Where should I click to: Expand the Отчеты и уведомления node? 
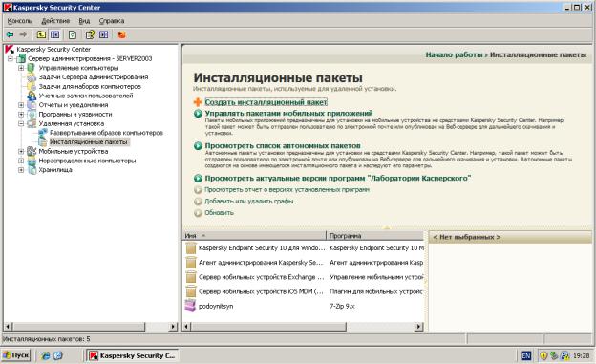pyautogui.click(x=21, y=105)
